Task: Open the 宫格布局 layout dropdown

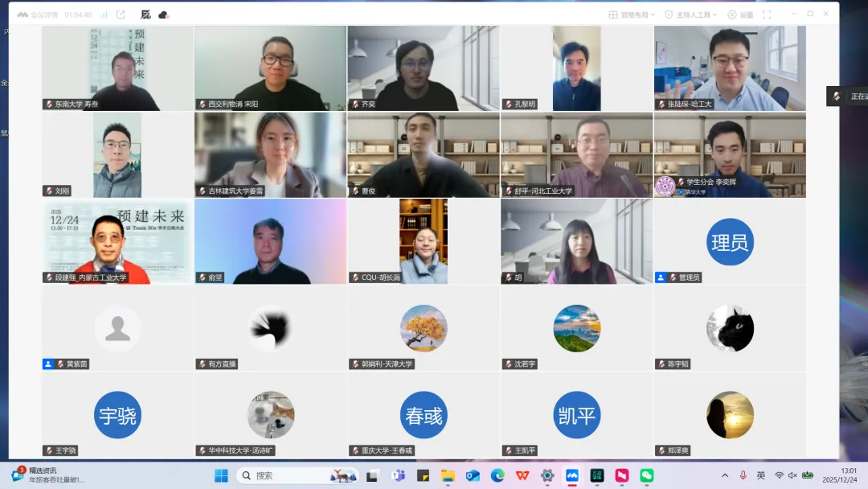Action: 632,14
